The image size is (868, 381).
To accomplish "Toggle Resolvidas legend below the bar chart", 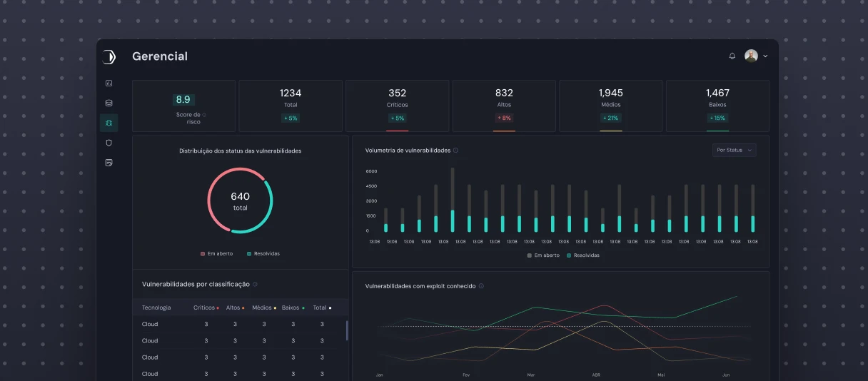I will pos(583,255).
